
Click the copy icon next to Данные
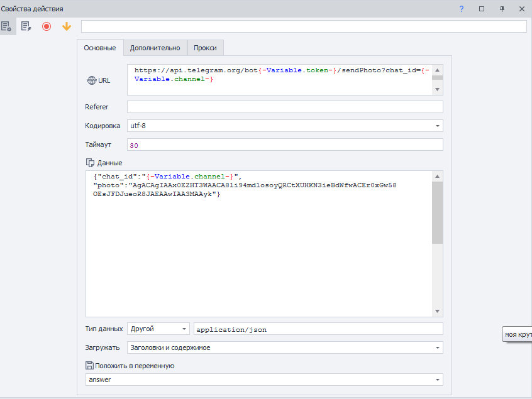coord(89,163)
